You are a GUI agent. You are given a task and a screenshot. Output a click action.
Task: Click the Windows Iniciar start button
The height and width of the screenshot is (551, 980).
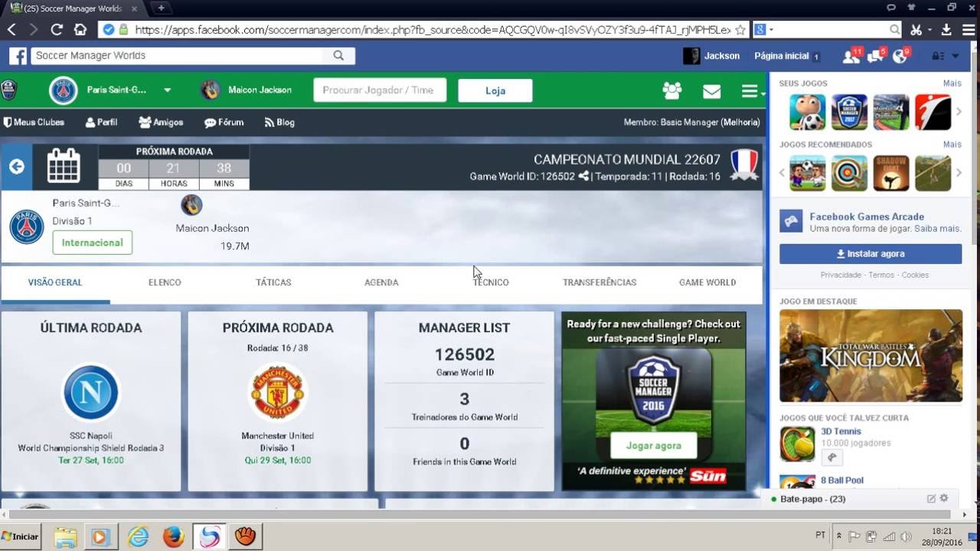coord(21,536)
